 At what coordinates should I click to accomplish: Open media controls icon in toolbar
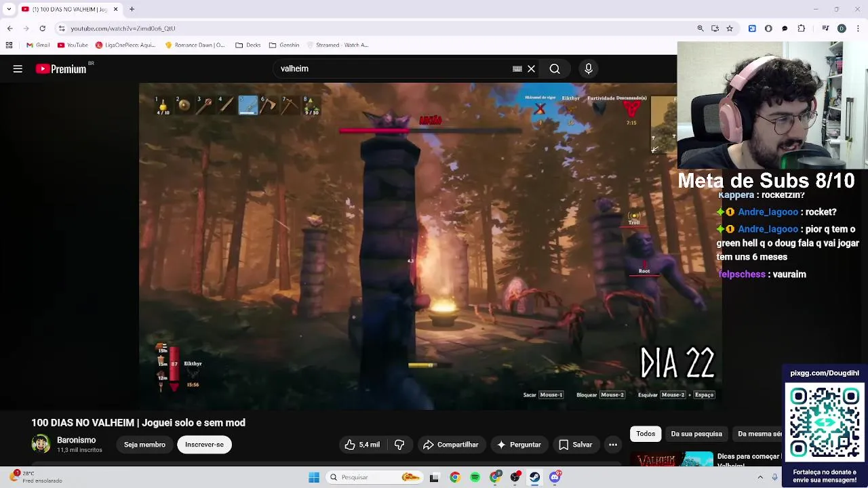tap(825, 28)
